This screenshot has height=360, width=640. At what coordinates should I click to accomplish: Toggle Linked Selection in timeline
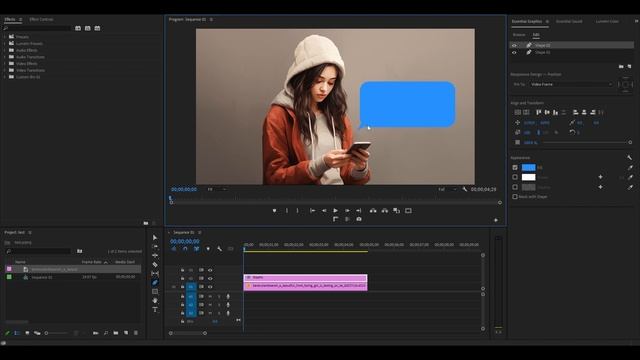196,249
